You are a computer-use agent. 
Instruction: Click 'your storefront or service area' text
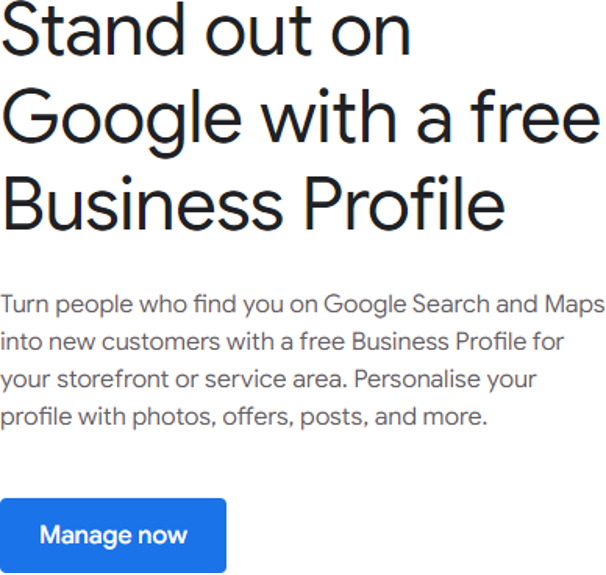[172, 379]
